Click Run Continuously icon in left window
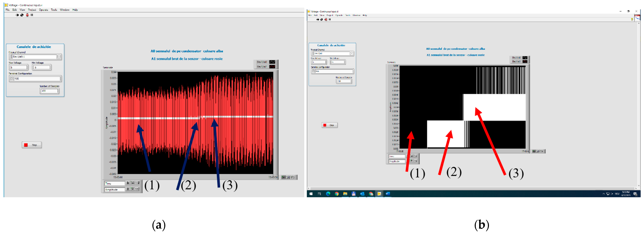The image size is (644, 234). pos(22,15)
